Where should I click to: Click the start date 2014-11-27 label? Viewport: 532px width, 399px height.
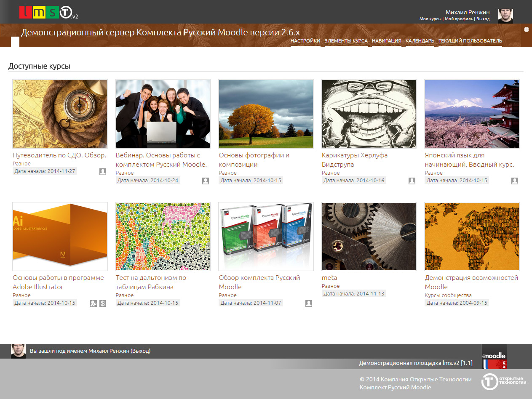pyautogui.click(x=45, y=171)
